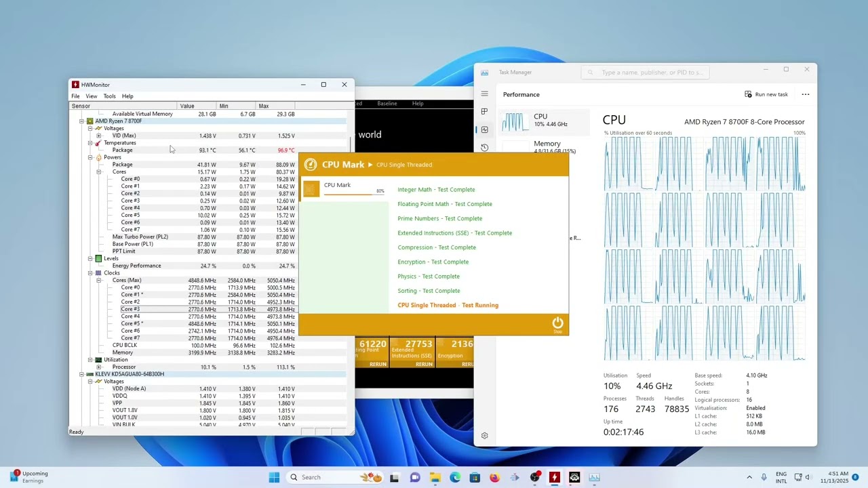This screenshot has width=868, height=488.
Task: Open HWMonitor Tools menu
Action: coord(109,96)
